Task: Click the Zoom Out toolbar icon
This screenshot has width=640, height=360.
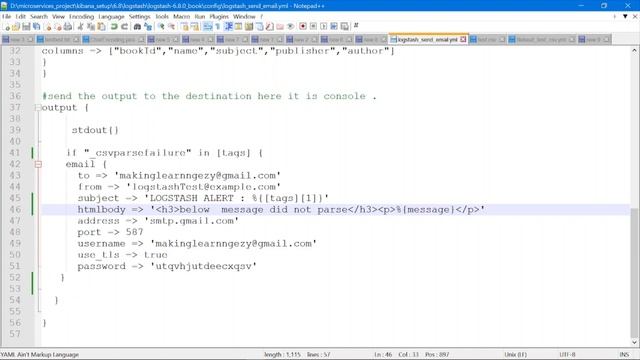Action: click(x=172, y=27)
